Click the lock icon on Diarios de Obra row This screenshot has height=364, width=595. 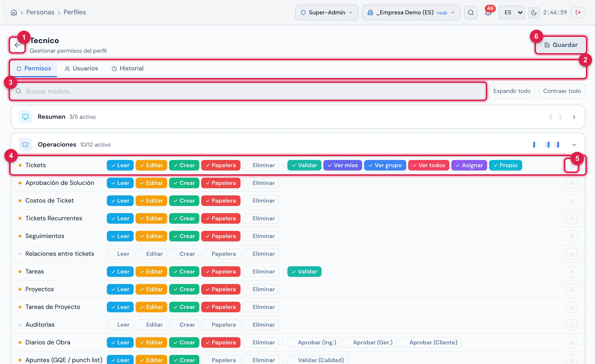pos(571,342)
